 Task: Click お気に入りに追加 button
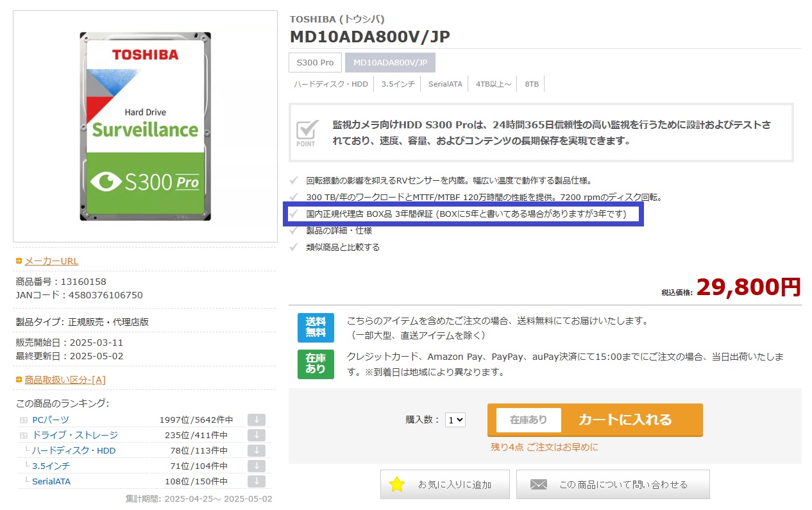pos(444,484)
